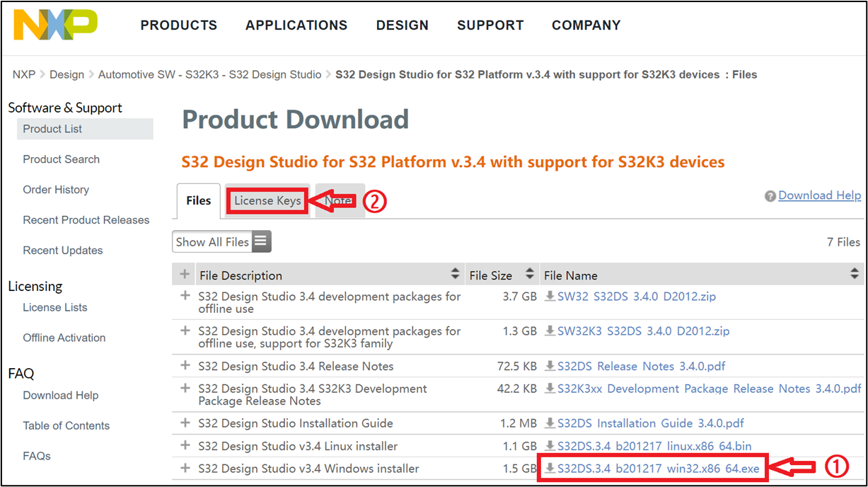Click Show All Files button
Viewport: 868px width, 487px height.
(221, 242)
